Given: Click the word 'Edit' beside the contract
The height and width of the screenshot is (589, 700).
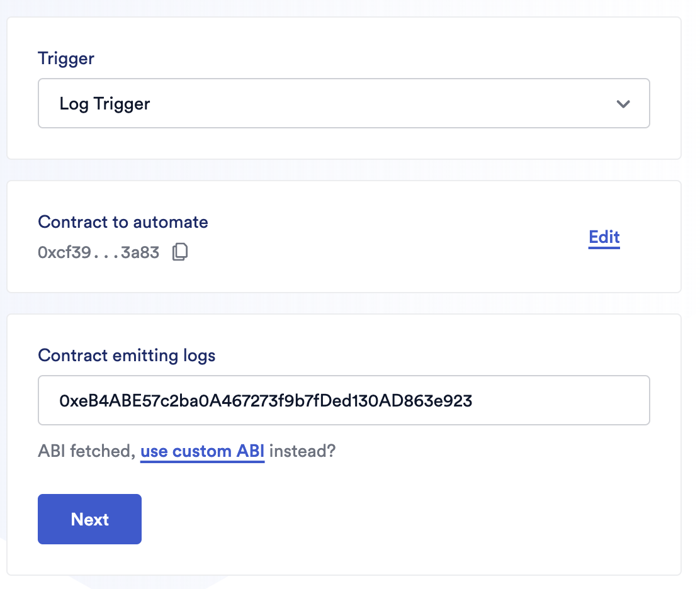Looking at the screenshot, I should coord(604,237).
